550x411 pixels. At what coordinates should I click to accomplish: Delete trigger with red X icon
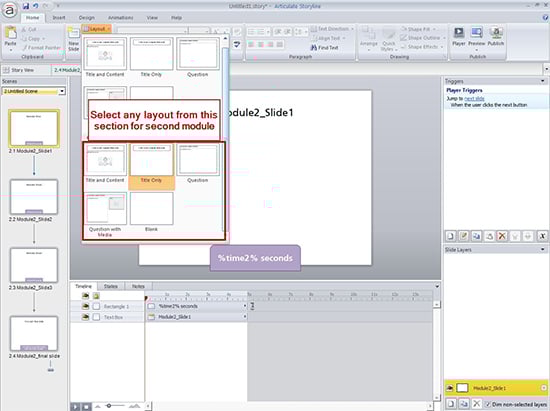(x=502, y=236)
